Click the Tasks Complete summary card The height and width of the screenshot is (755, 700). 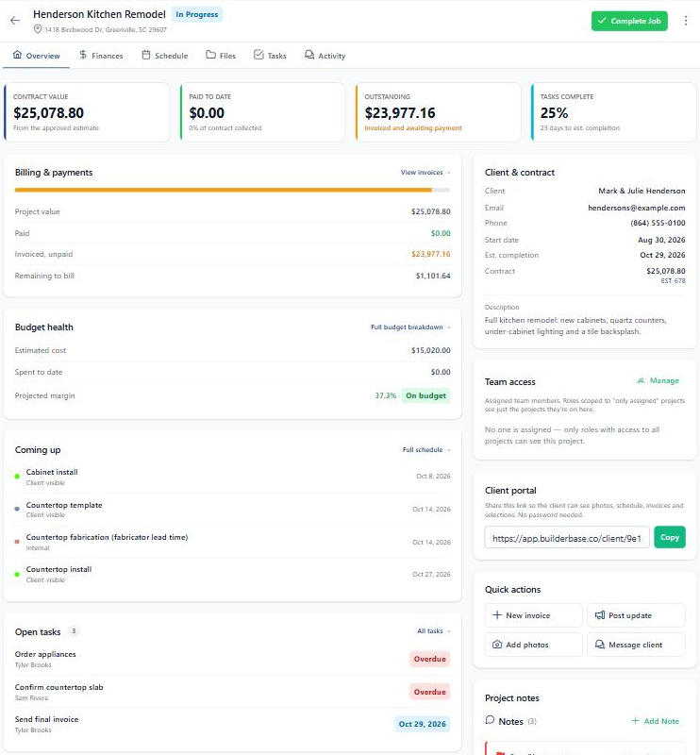click(x=614, y=112)
